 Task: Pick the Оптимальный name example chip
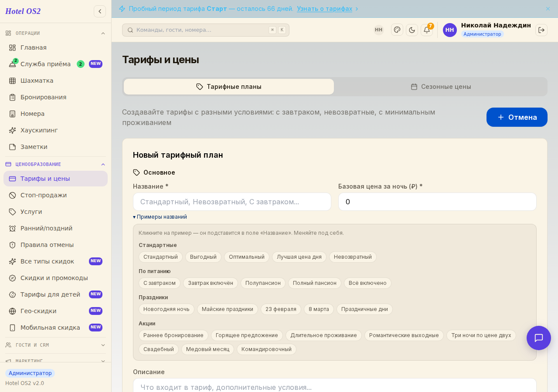pos(247,257)
